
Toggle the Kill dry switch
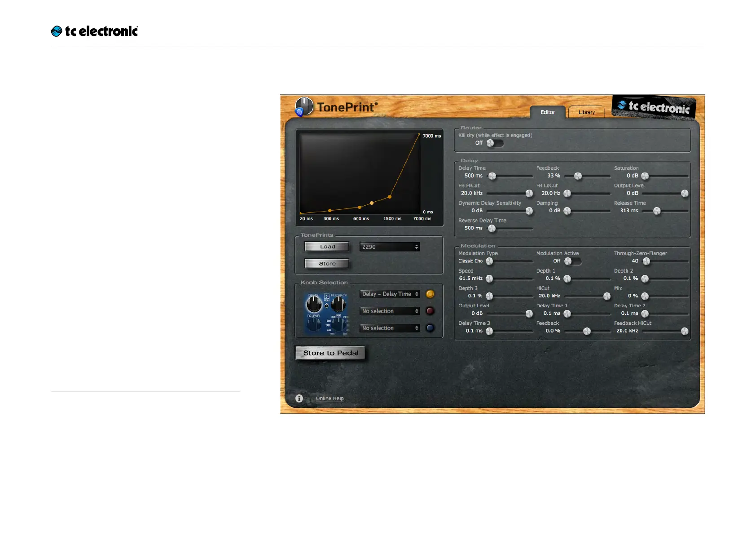point(495,143)
